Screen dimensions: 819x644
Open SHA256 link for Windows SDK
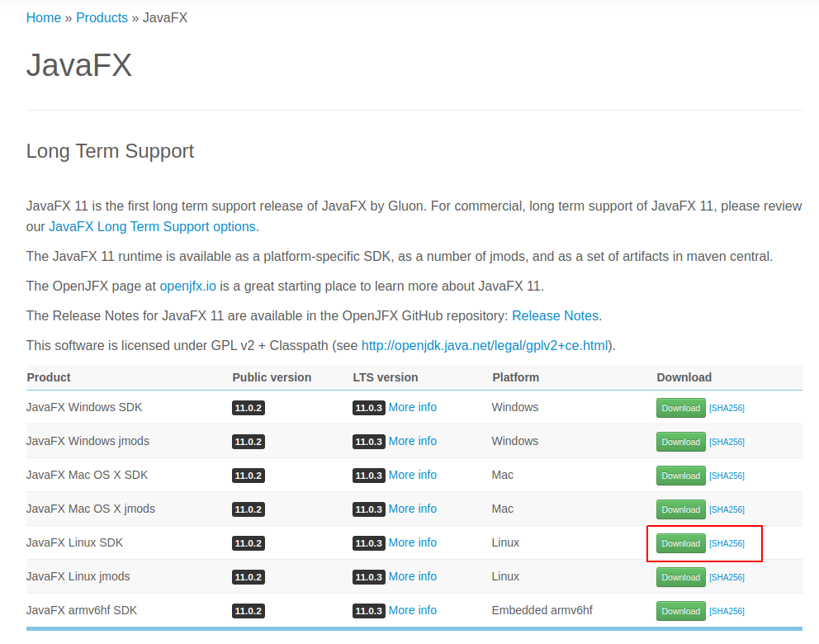tap(727, 408)
